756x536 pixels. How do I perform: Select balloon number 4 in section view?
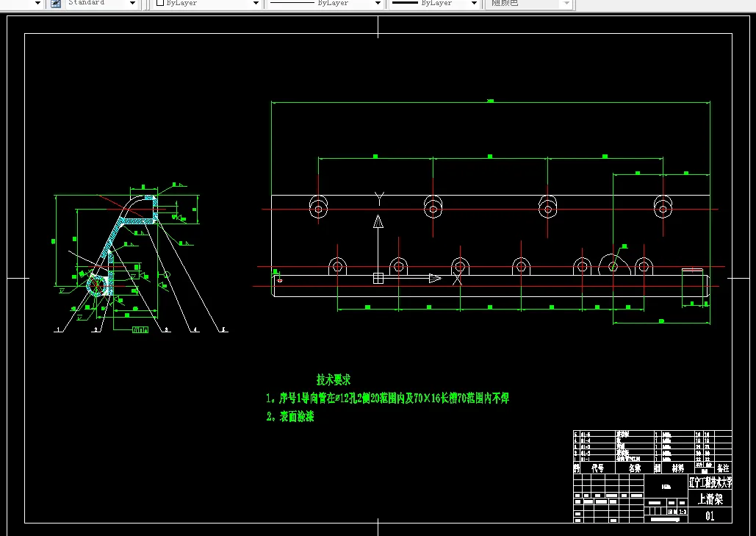point(195,329)
